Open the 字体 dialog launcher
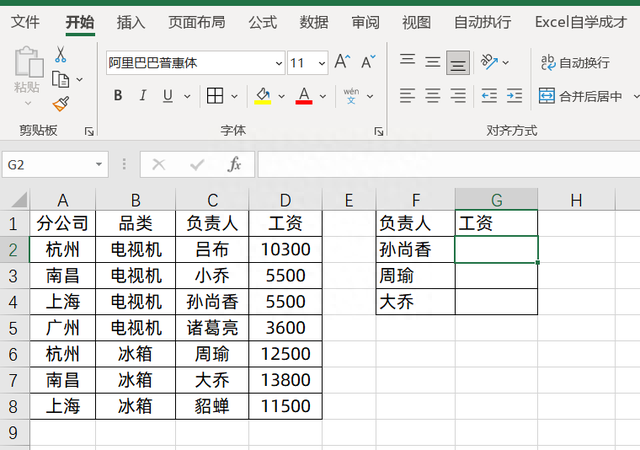Screen dimensions: 640x450 coord(378,131)
